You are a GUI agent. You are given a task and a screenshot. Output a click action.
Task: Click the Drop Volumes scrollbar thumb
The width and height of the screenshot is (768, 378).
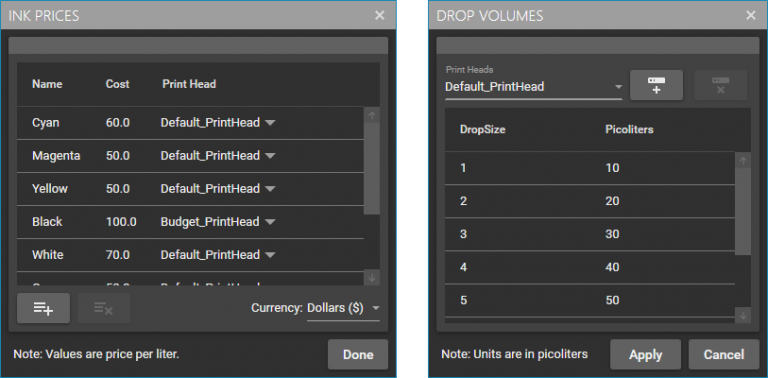coord(743,212)
